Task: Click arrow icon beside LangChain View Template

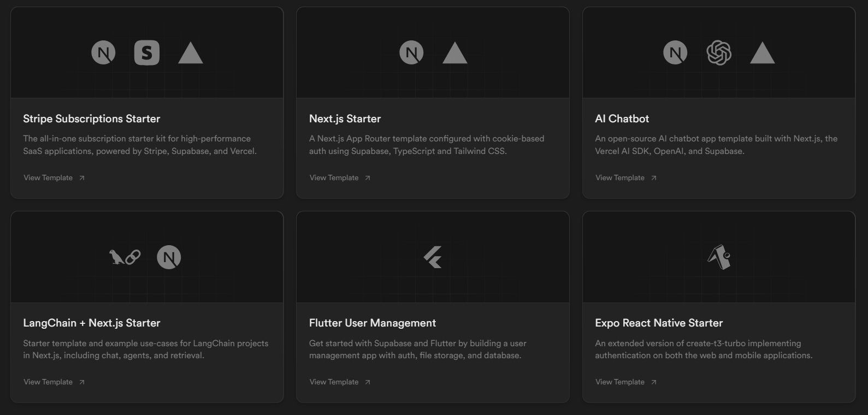Action: coord(82,382)
